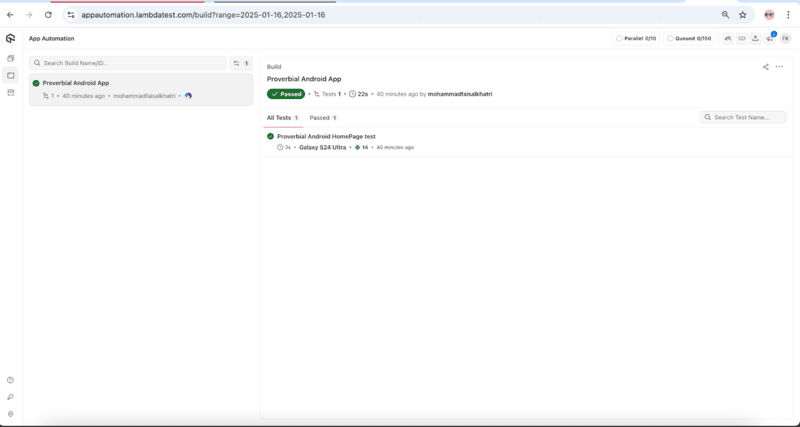Click the Proverbial Android App build heading

point(304,79)
